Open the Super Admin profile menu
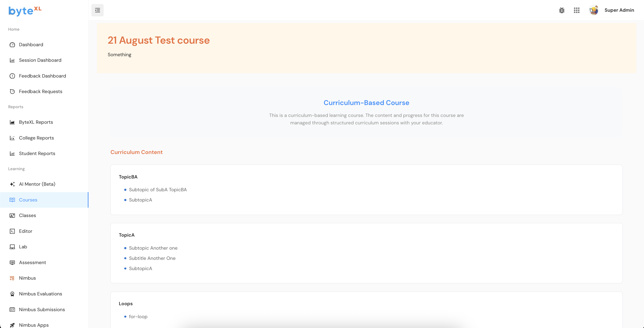This screenshot has width=644, height=328. click(619, 10)
